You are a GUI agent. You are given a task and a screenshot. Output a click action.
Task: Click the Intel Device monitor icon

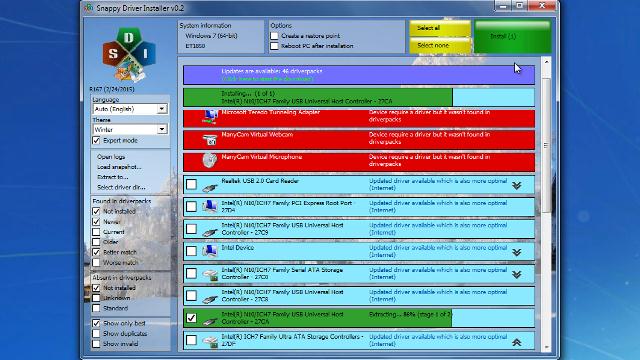pos(210,251)
